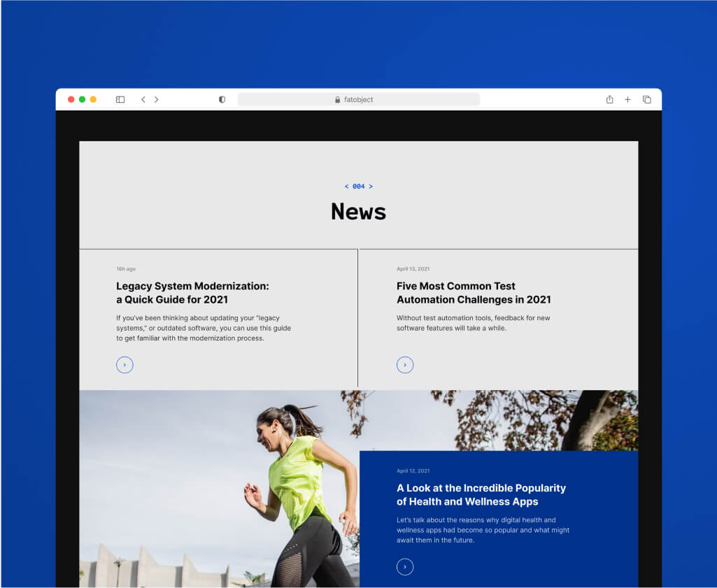
Task: Close the browser window with the red button
Action: click(x=71, y=99)
